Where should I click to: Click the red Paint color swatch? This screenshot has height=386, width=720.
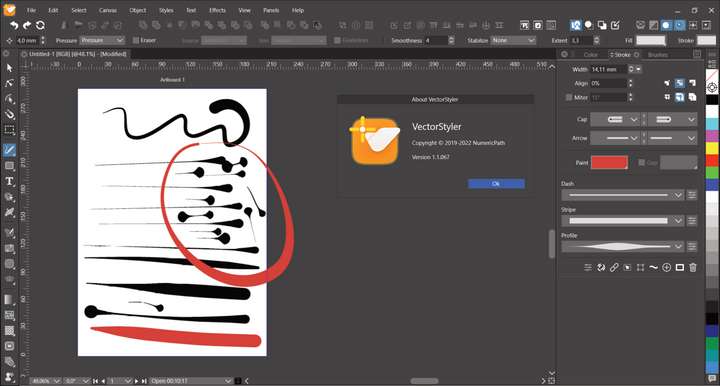coord(609,162)
